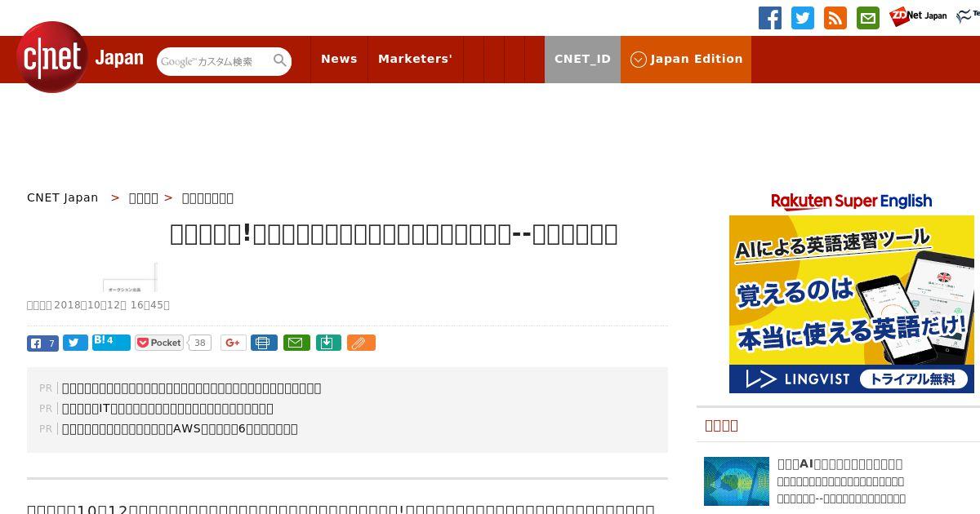Click the CNET Japan breadcrumb link
Screen dimensions: 980x514
coord(63,197)
